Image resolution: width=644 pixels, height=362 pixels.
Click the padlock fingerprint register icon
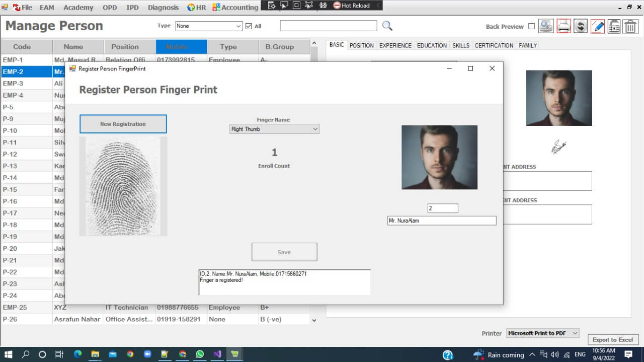coord(614,26)
